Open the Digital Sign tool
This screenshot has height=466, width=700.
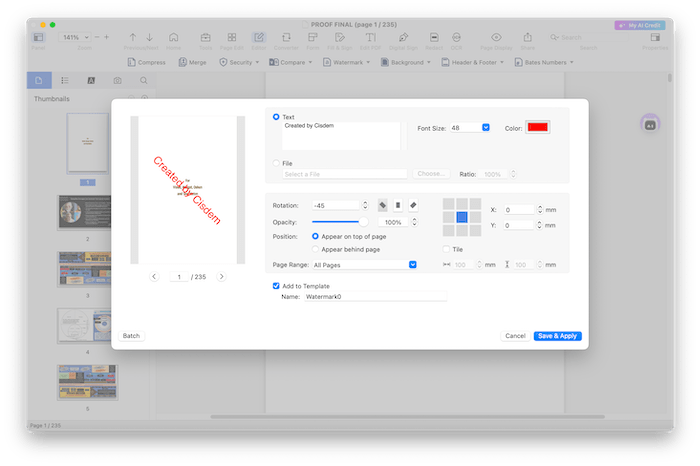pos(403,37)
